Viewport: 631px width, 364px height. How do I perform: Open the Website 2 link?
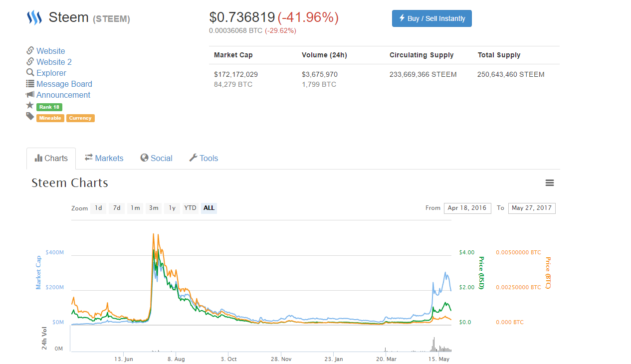point(54,62)
